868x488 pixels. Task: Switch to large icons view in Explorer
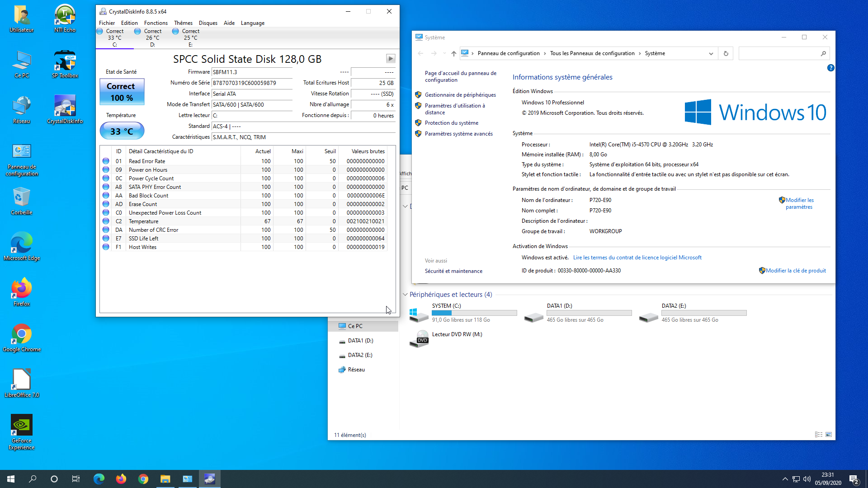pos(829,435)
